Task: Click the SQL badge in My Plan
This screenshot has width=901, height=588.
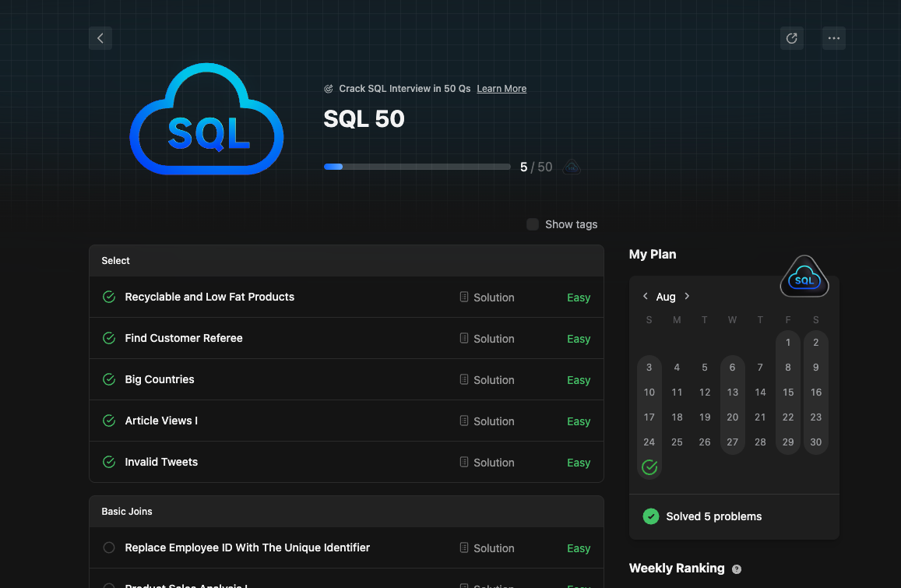Action: click(x=804, y=277)
